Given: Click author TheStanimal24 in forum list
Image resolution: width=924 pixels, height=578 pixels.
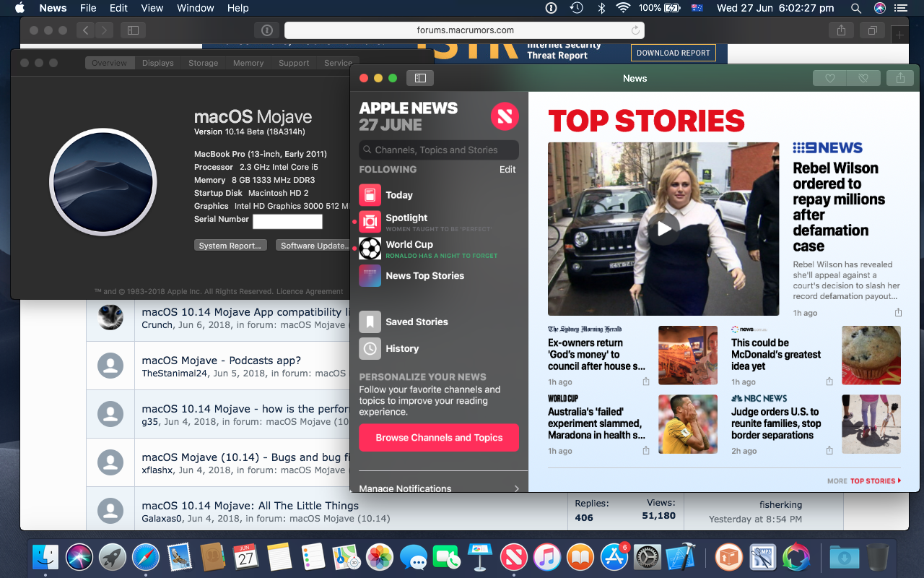Looking at the screenshot, I should point(174,374).
